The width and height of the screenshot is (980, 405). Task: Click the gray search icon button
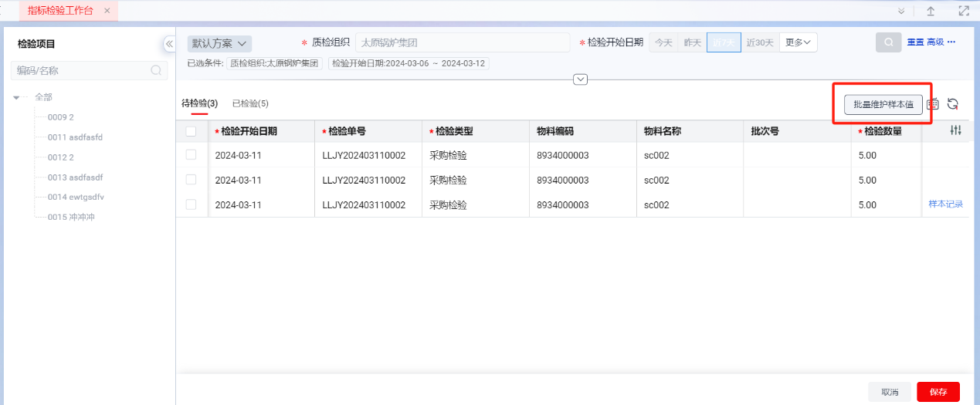(x=888, y=42)
